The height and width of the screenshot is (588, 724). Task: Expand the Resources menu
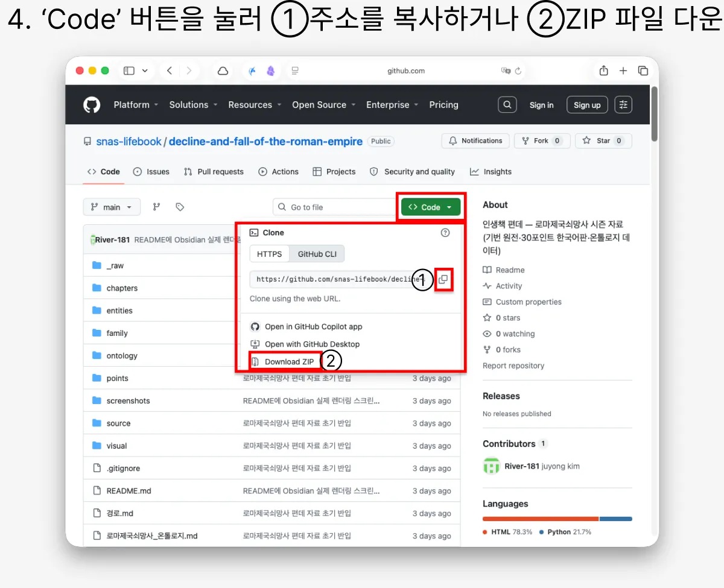click(255, 105)
